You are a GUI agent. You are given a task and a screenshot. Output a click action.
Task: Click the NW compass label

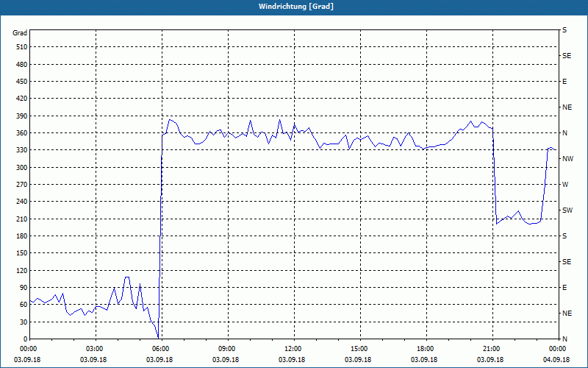tap(567, 159)
